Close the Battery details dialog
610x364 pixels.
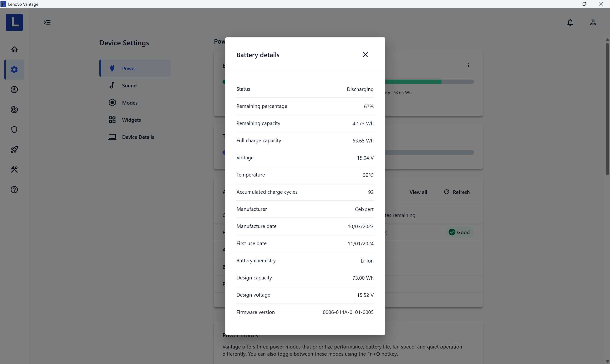[365, 55]
